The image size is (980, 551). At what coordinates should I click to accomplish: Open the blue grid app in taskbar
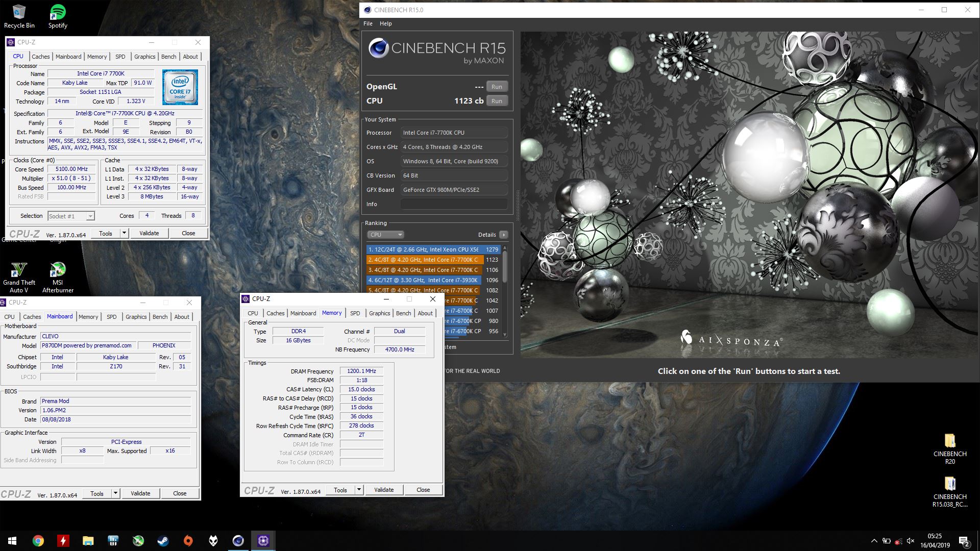pyautogui.click(x=113, y=541)
